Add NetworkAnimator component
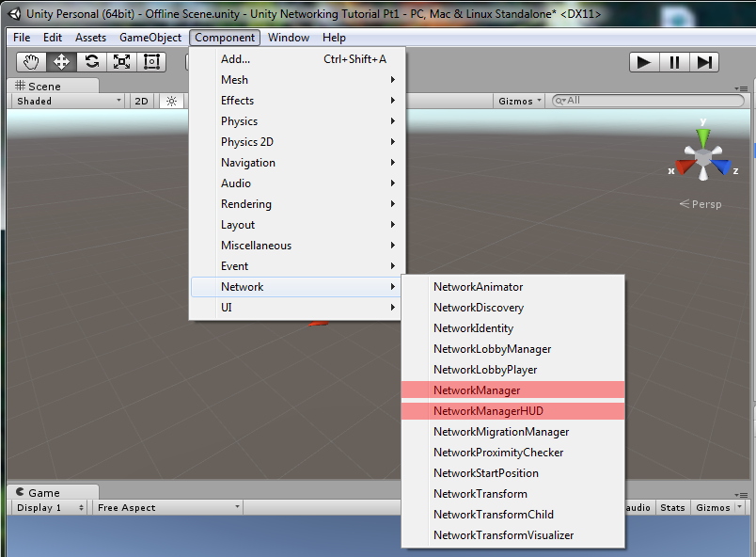The width and height of the screenshot is (756, 557). [x=513, y=287]
